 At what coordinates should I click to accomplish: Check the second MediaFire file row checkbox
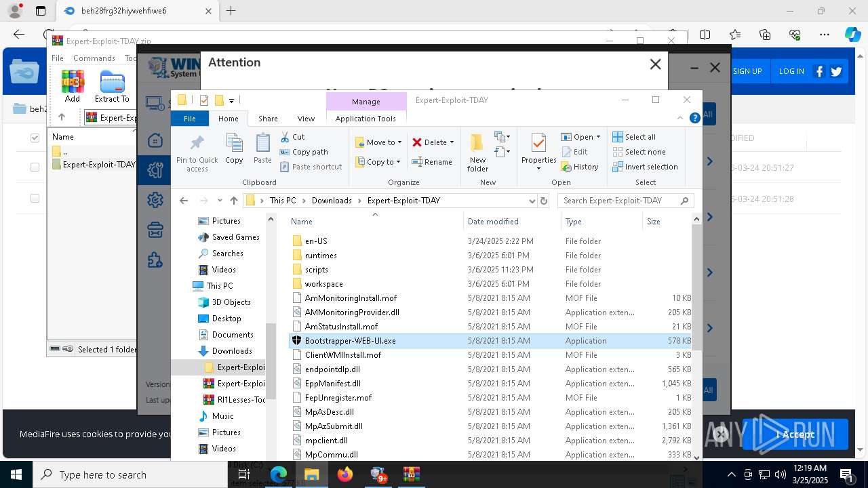[35, 199]
